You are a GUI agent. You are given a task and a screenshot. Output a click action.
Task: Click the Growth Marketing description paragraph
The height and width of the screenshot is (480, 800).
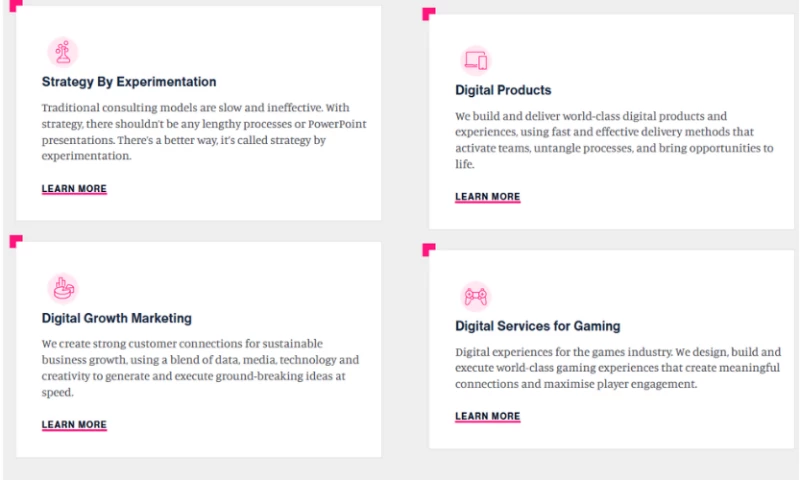(200, 368)
